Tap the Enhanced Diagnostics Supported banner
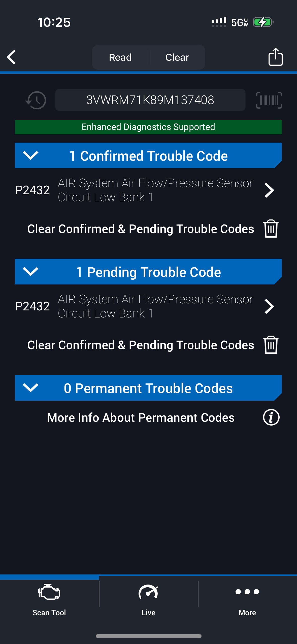Screen dimensions: 297x644 (x=148, y=127)
